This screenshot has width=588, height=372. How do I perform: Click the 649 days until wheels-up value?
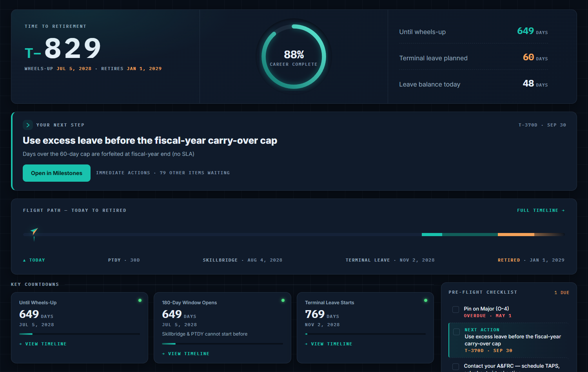pos(532,31)
